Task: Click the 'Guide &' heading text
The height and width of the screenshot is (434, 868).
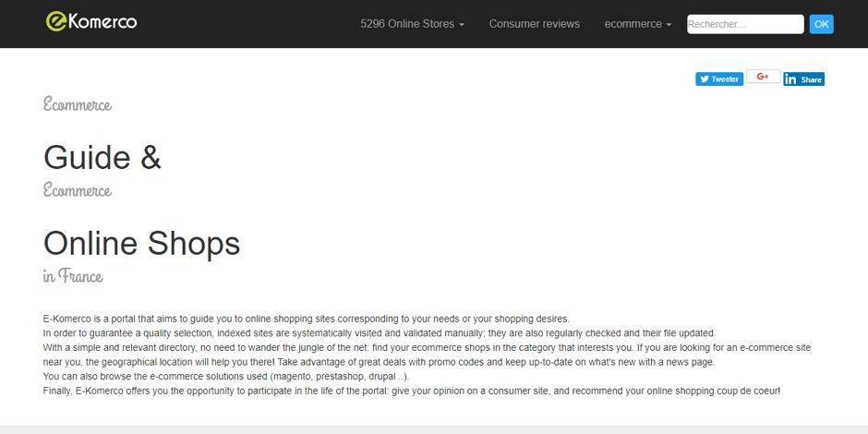Action: click(102, 157)
